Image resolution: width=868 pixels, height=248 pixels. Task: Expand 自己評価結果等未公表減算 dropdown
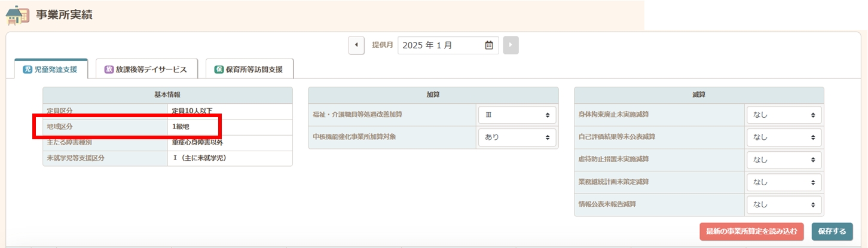784,137
